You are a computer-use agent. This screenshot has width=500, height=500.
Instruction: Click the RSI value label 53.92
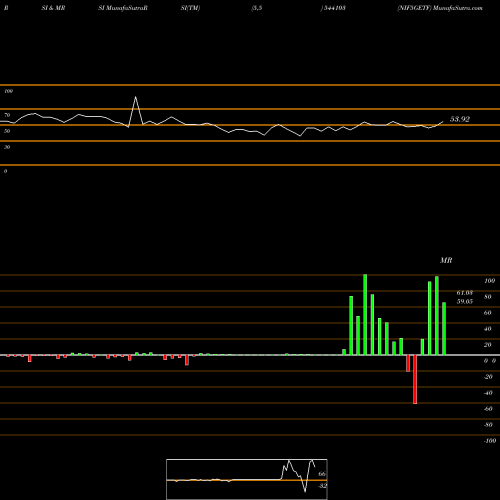coord(460,119)
